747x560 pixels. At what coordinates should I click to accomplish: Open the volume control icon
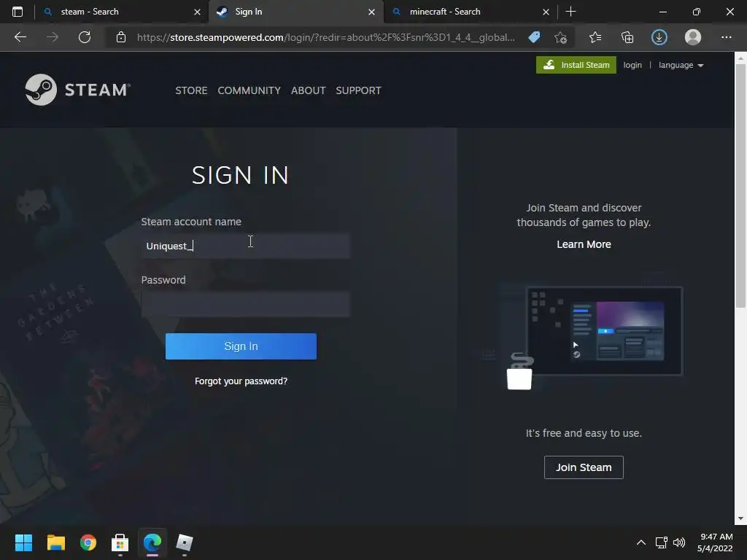pos(679,542)
